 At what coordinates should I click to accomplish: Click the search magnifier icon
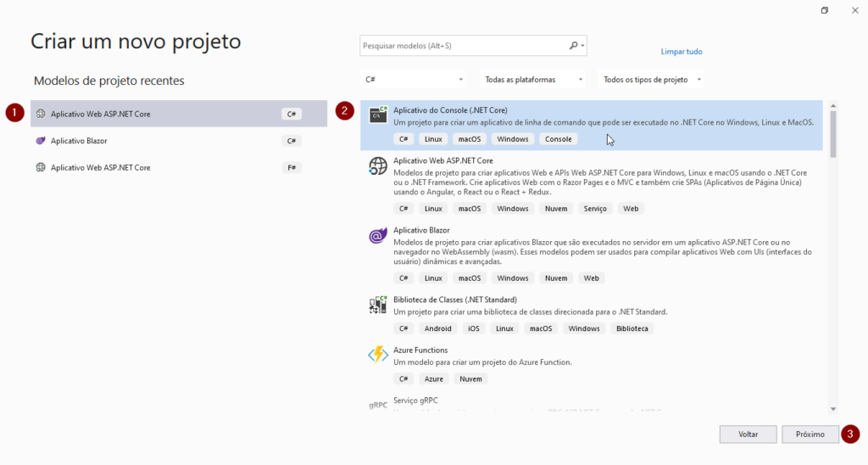point(573,46)
